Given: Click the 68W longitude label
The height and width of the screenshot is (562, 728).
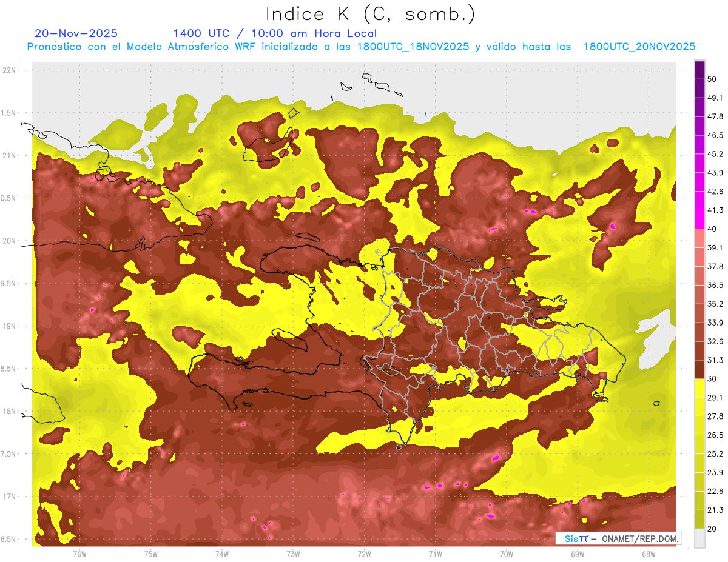Looking at the screenshot, I should tap(649, 554).
